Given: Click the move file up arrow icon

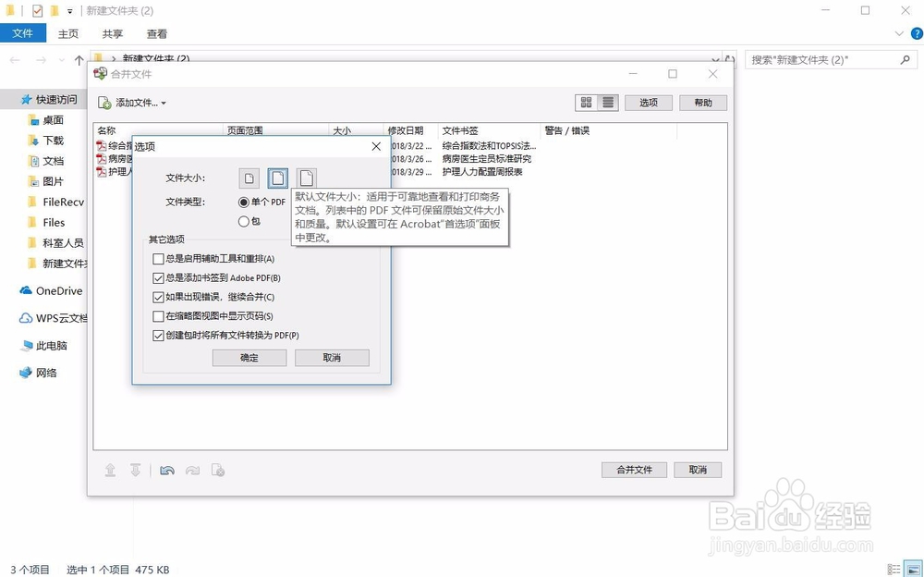Looking at the screenshot, I should [x=110, y=470].
